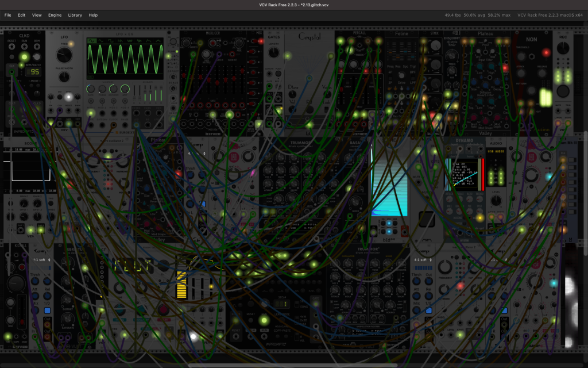Open the View menu
The image size is (588, 368).
[37, 15]
